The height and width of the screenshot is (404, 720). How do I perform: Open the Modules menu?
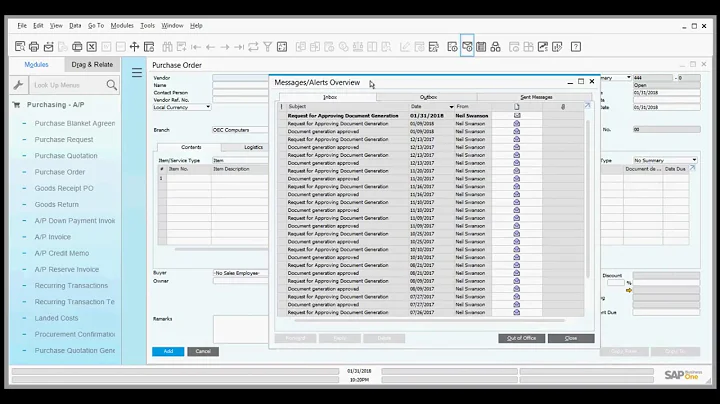point(122,26)
